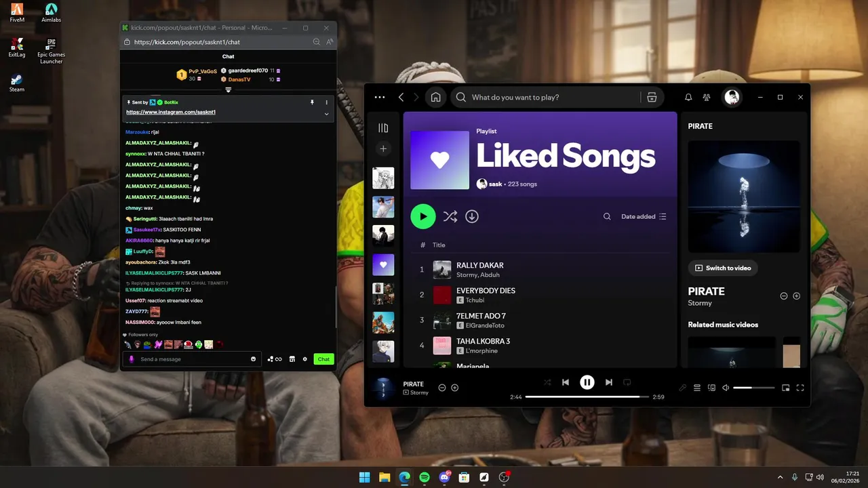Pause playback in the Spotify player bar
The image size is (868, 488).
pos(587,382)
